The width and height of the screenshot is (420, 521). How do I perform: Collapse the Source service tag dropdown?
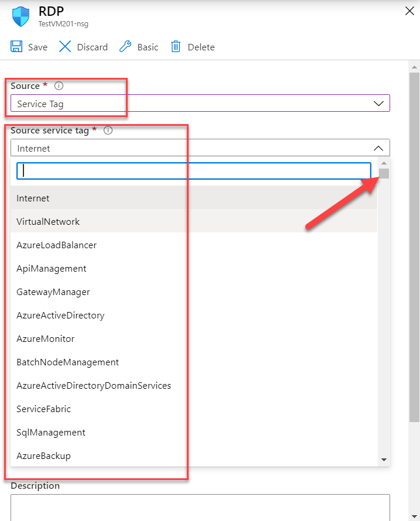(x=200, y=148)
